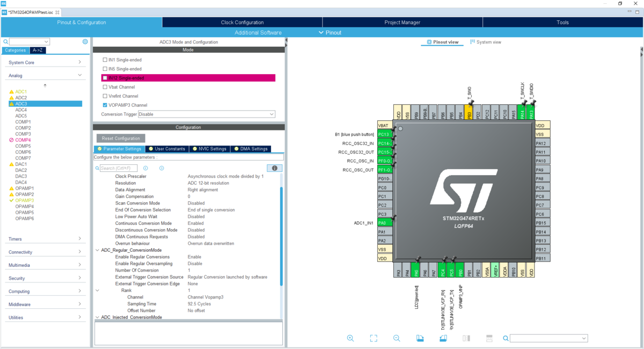This screenshot has width=644, height=349.
Task: Rotate the chip counter-clockwise
Action: [x=443, y=338]
